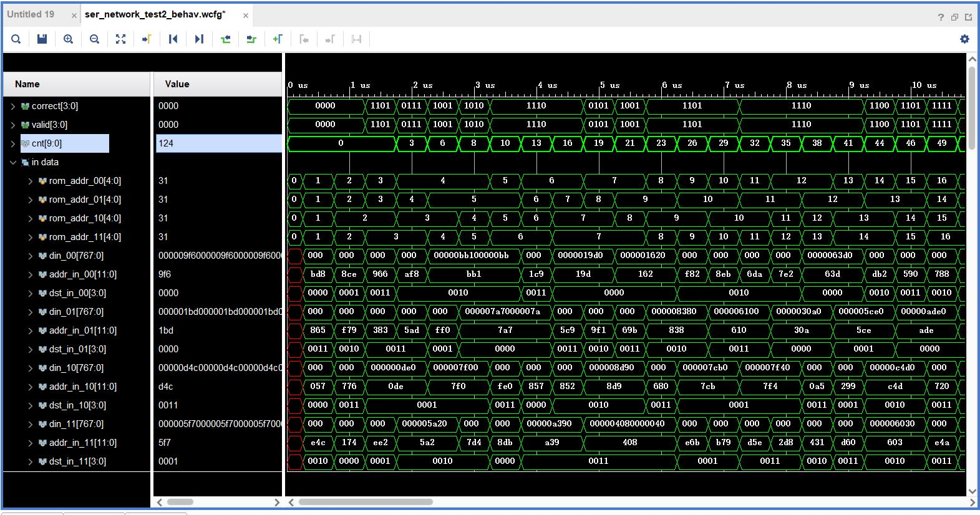
Task: Expand dst_in_11[3:0] bus
Action: pyautogui.click(x=31, y=461)
